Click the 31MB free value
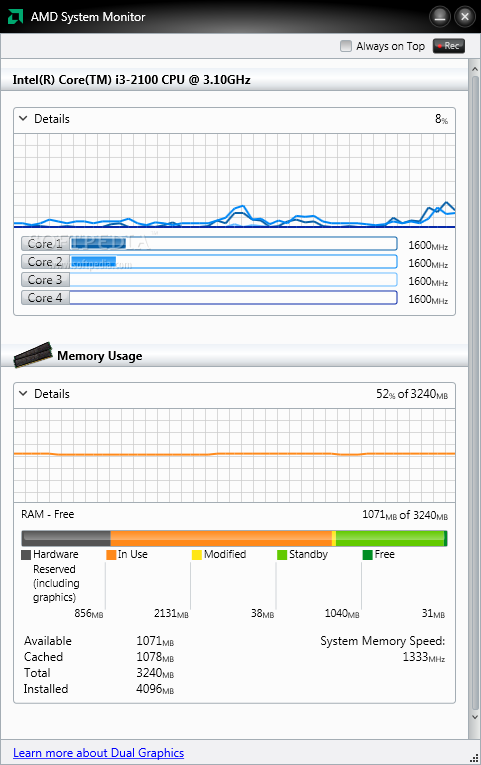Image resolution: width=481 pixels, height=765 pixels. [433, 613]
